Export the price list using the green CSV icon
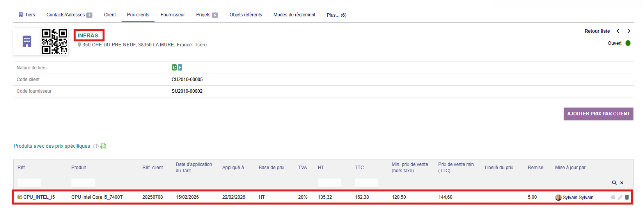Image resolution: width=644 pixels, height=219 pixels. pyautogui.click(x=103, y=146)
